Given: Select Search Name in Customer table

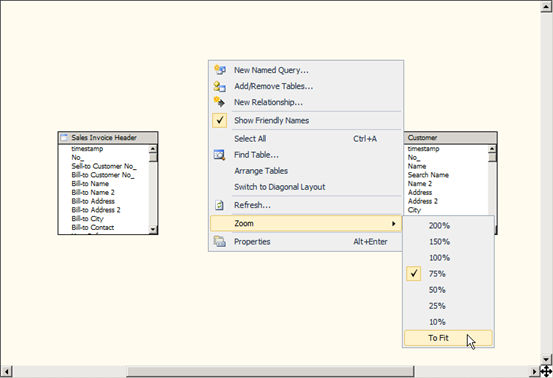Looking at the screenshot, I should click(x=428, y=175).
